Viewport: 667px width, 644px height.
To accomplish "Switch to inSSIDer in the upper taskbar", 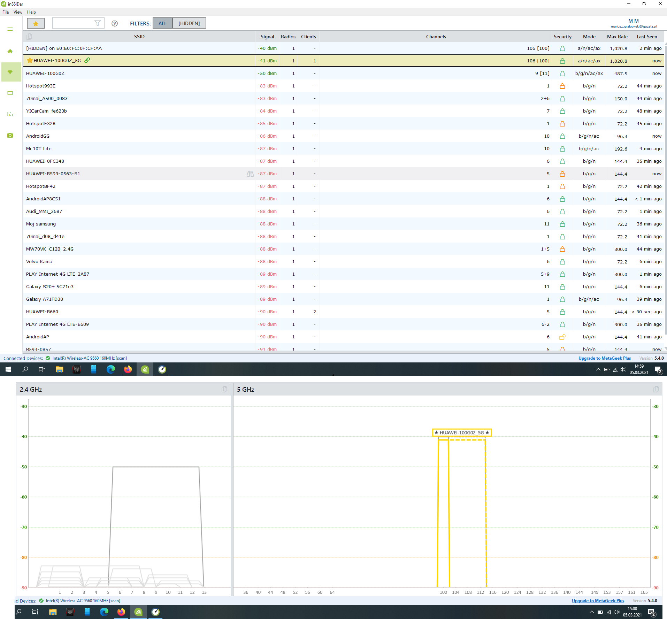I will 145,369.
